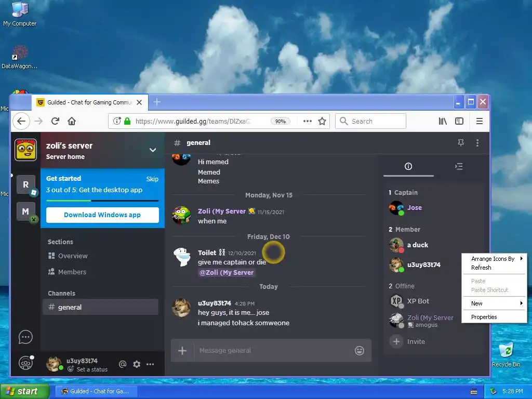532x399 pixels.
Task: Open channel options vertical dots
Action: (477, 143)
